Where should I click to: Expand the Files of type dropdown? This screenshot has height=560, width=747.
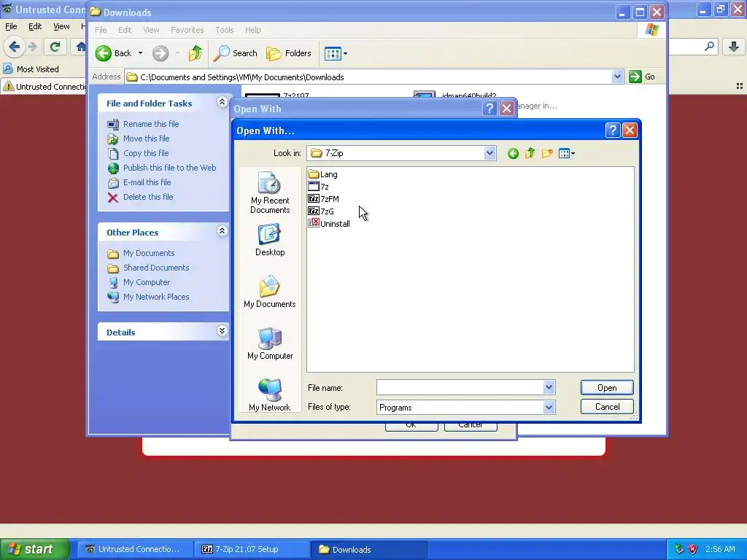[x=549, y=407]
